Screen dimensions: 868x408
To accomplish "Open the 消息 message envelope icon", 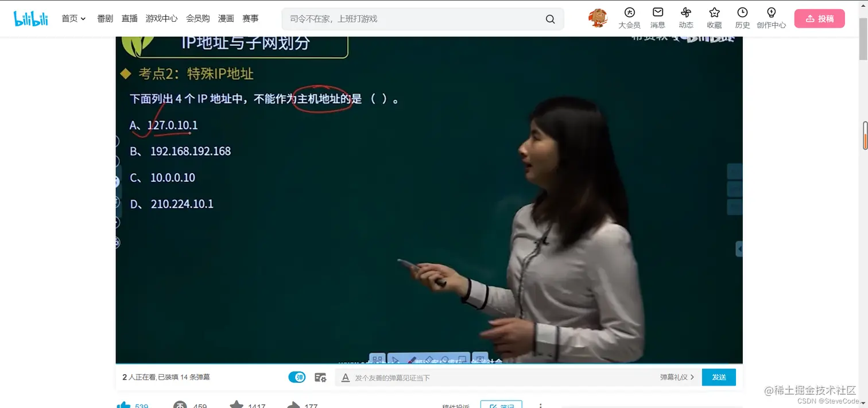I will (x=657, y=13).
